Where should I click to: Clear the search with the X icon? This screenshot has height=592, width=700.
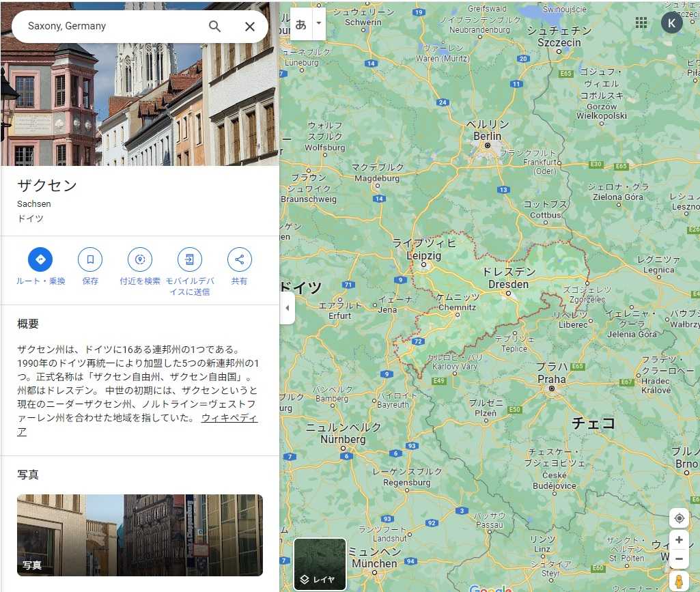pos(250,27)
